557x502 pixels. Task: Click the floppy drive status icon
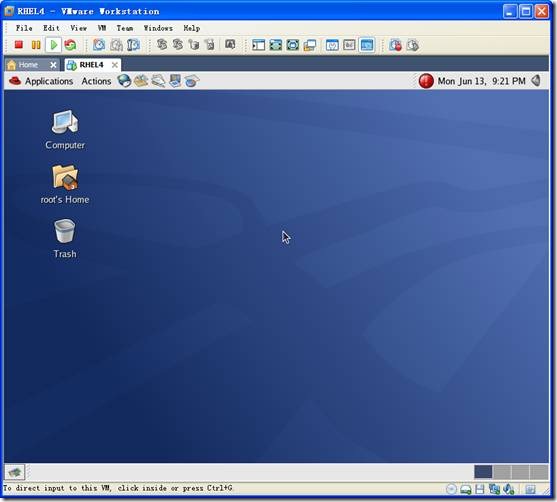(x=480, y=489)
